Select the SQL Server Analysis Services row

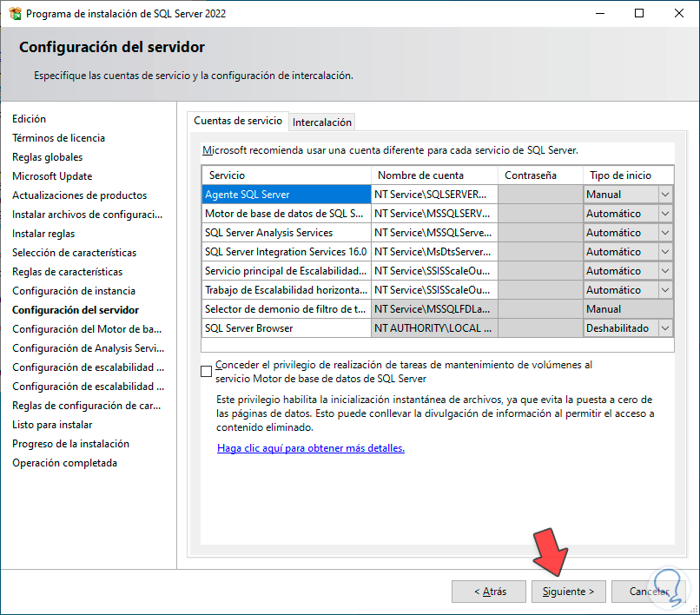coord(286,233)
